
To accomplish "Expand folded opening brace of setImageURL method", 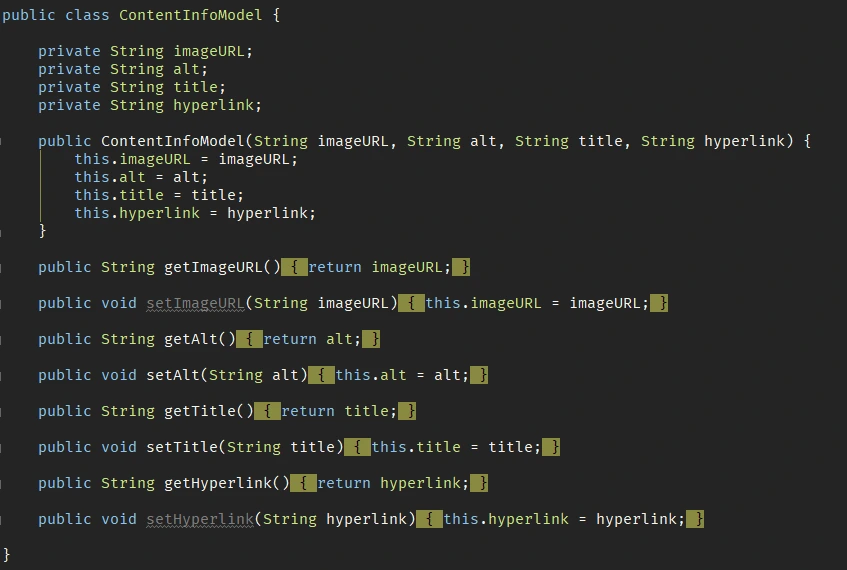I will (411, 303).
